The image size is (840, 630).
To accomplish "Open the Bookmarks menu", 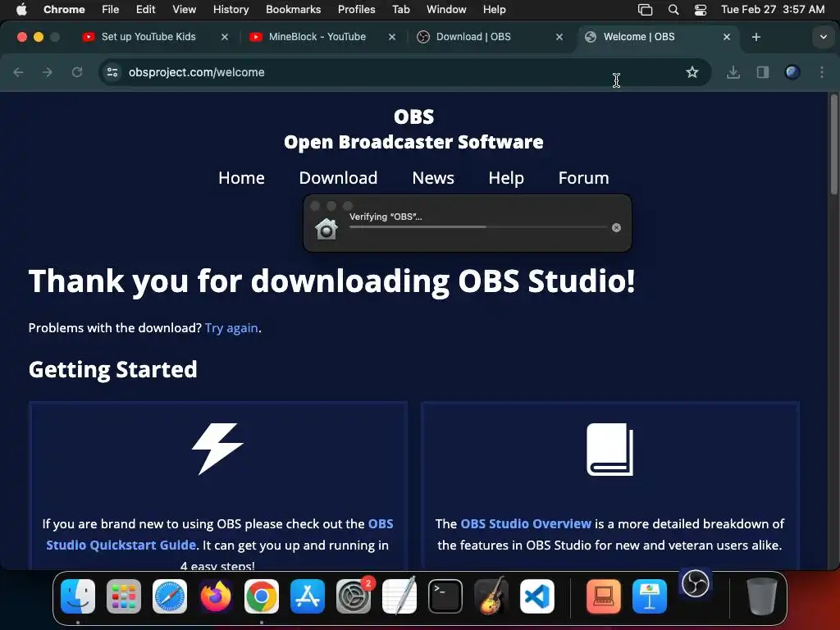I will [x=293, y=9].
